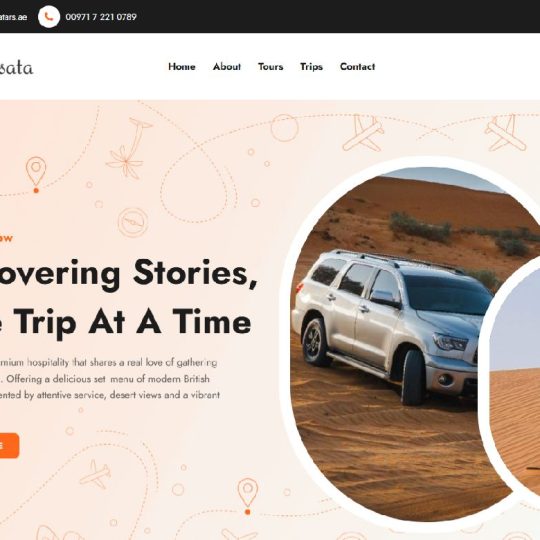540x540 pixels.
Task: Click the cursive site logo
Action: [x=17, y=68]
